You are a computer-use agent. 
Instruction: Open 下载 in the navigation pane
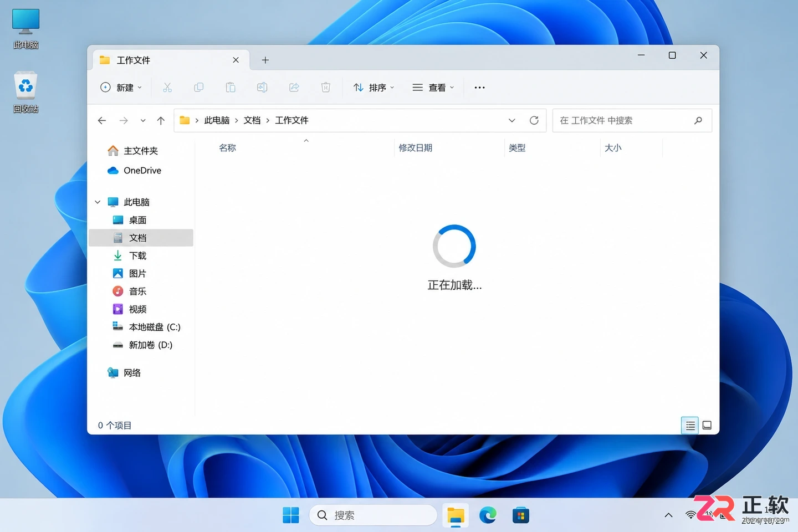pos(130,255)
